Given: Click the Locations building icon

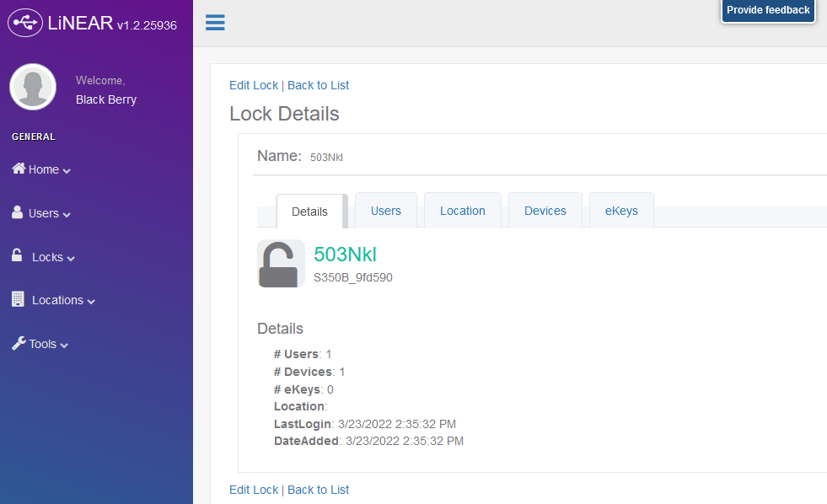Looking at the screenshot, I should pyautogui.click(x=18, y=299).
